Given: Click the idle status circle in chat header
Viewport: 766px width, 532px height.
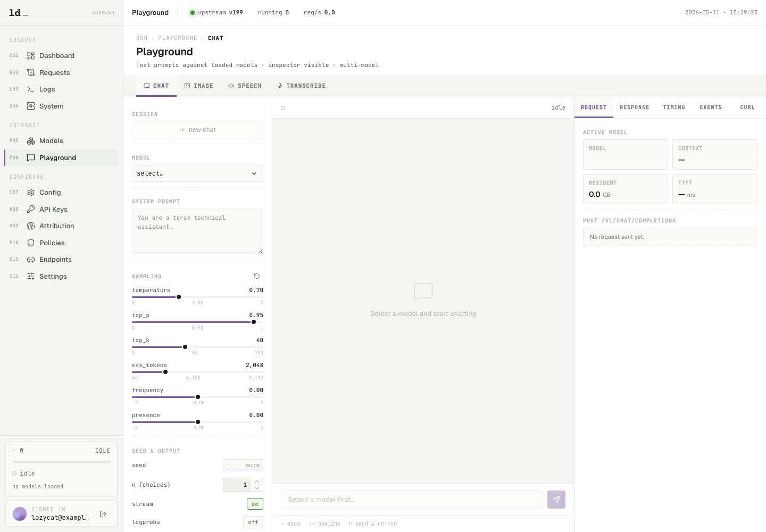Looking at the screenshot, I should (x=283, y=108).
